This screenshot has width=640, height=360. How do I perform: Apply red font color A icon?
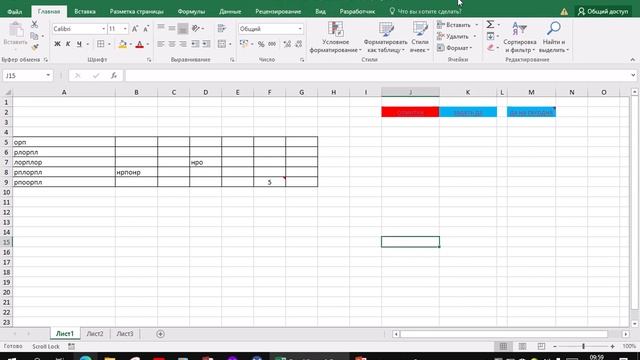139,44
